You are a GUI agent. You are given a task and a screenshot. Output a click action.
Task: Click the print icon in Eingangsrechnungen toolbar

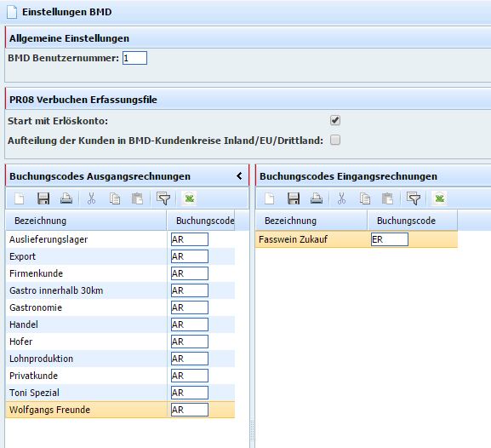pyautogui.click(x=317, y=198)
